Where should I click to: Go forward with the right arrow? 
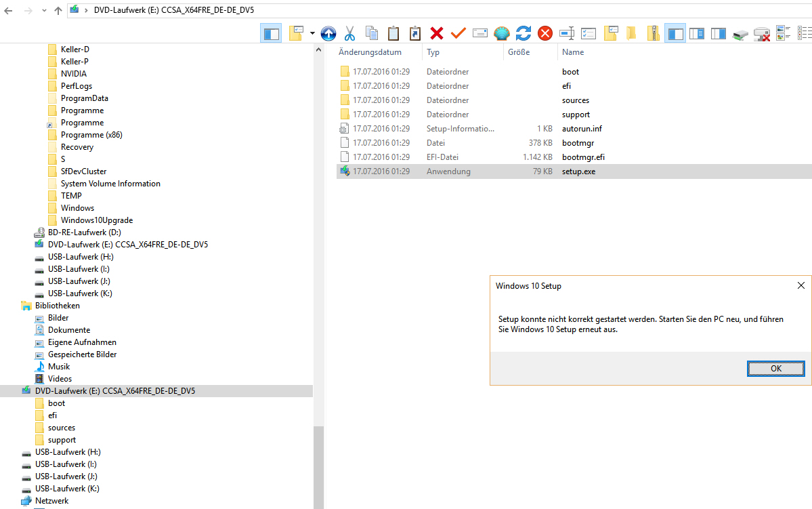28,10
